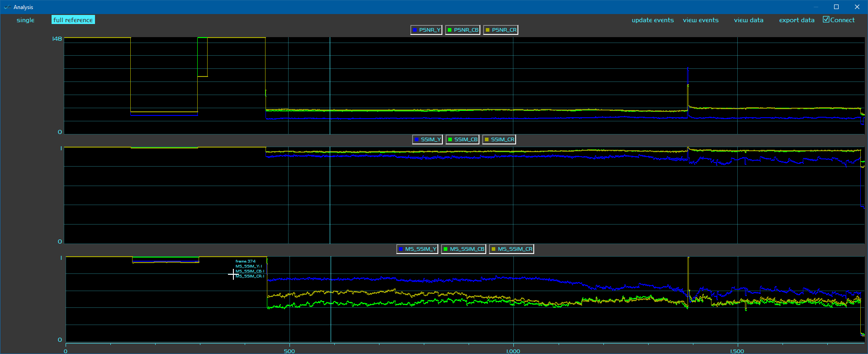Switch to the single analysis tab
This screenshot has width=868, height=354.
pos(25,20)
